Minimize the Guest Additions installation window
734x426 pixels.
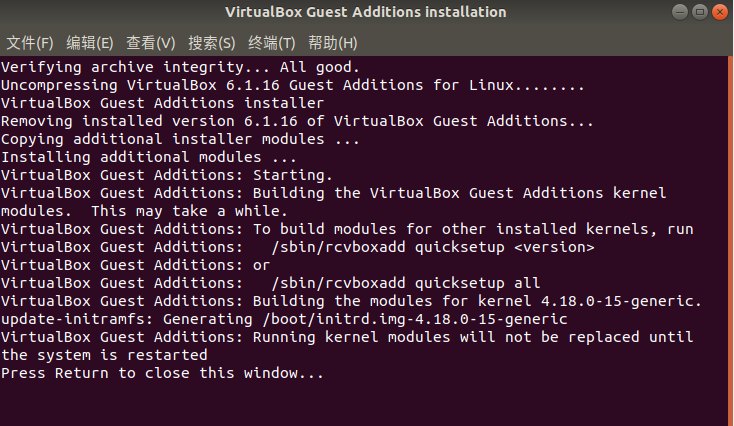point(680,12)
